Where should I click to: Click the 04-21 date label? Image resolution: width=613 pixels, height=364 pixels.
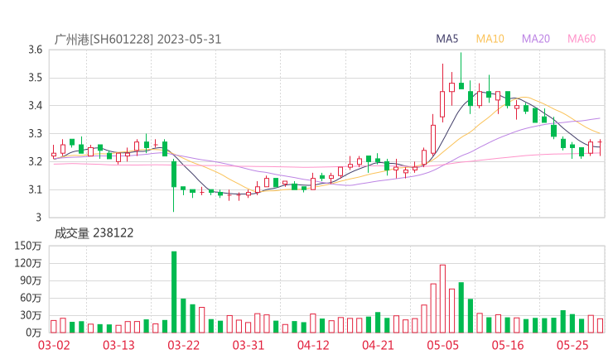(x=378, y=345)
